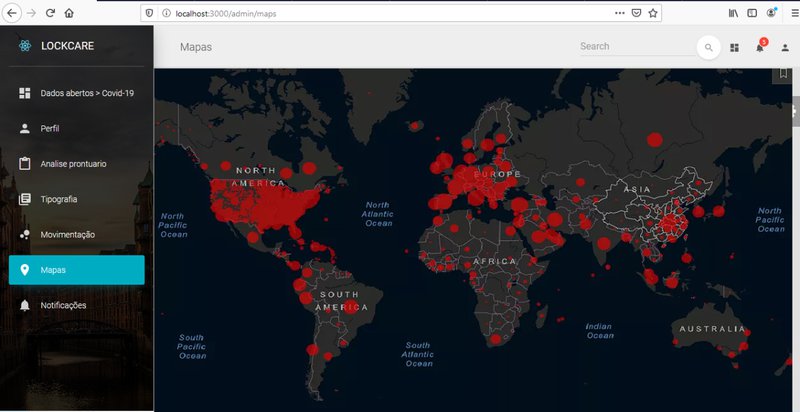
Task: Click the Indian Ocean label
Action: point(599,330)
